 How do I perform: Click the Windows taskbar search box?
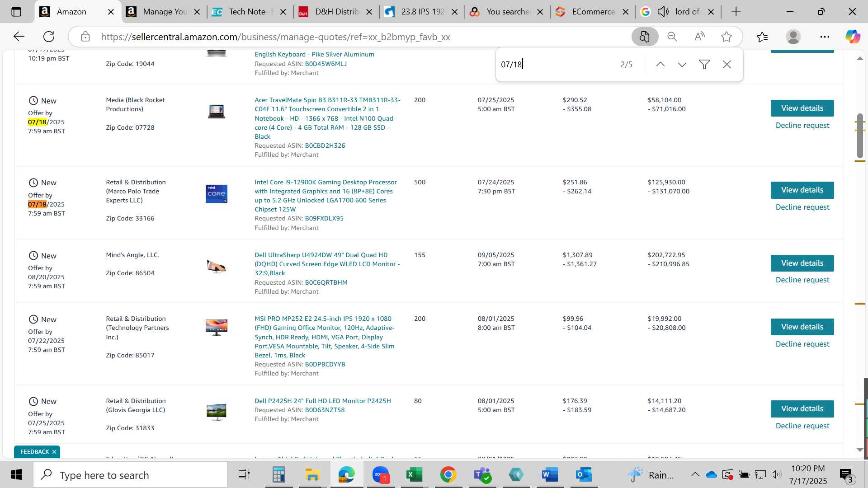click(x=131, y=475)
